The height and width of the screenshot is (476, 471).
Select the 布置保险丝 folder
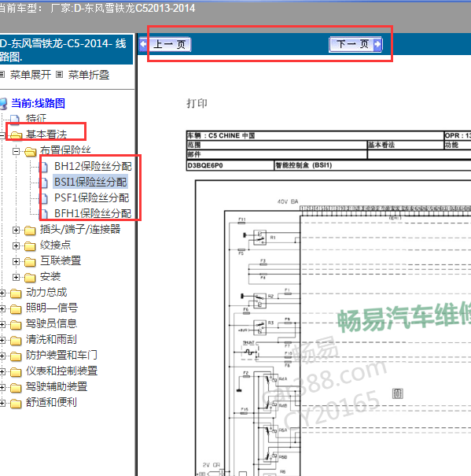click(x=65, y=150)
